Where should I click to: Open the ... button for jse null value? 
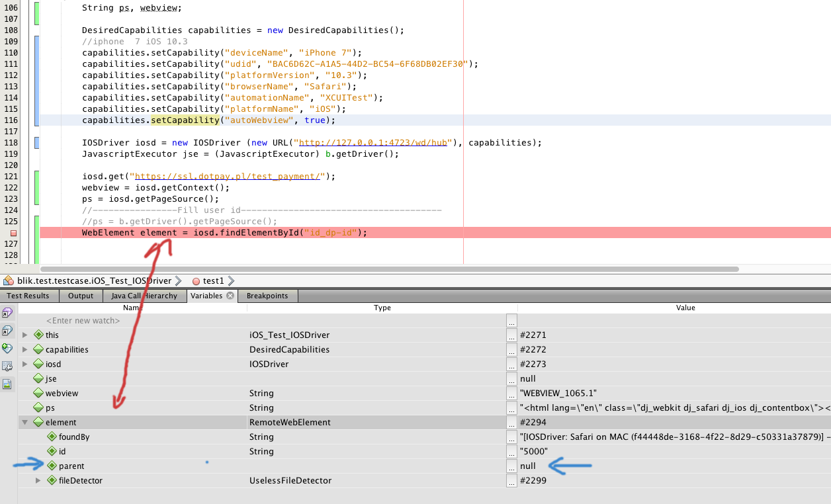[x=511, y=378]
